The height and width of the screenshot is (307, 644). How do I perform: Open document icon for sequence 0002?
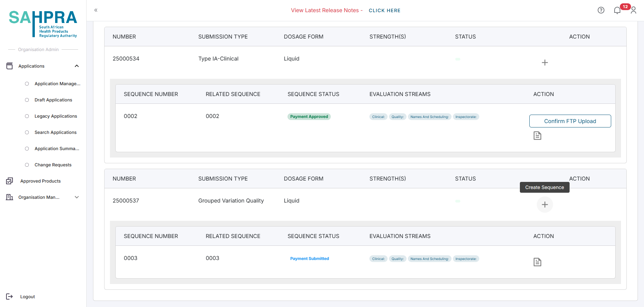pos(537,136)
